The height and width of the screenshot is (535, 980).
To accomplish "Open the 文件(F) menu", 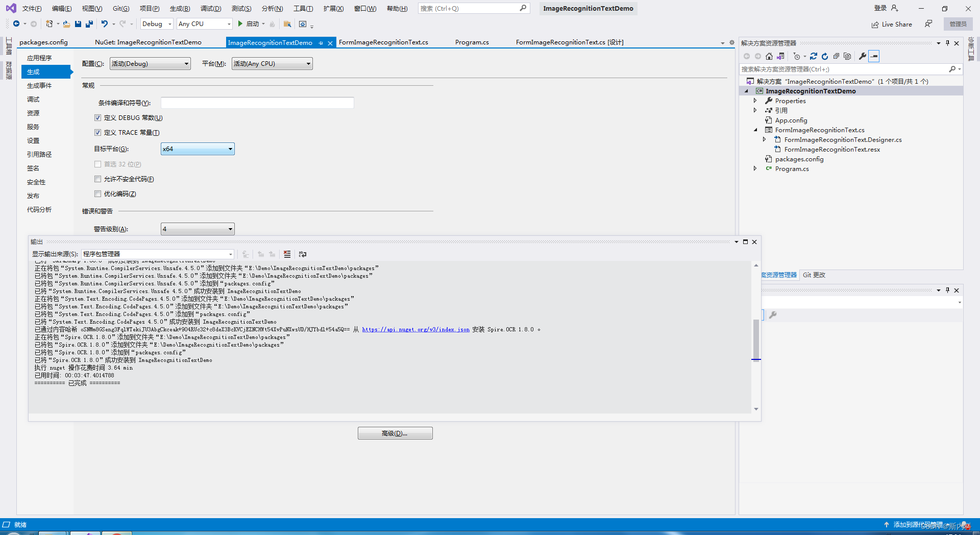I will pos(32,8).
